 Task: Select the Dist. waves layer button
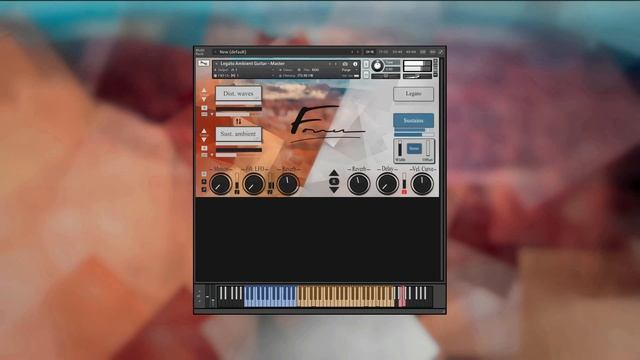point(238,93)
